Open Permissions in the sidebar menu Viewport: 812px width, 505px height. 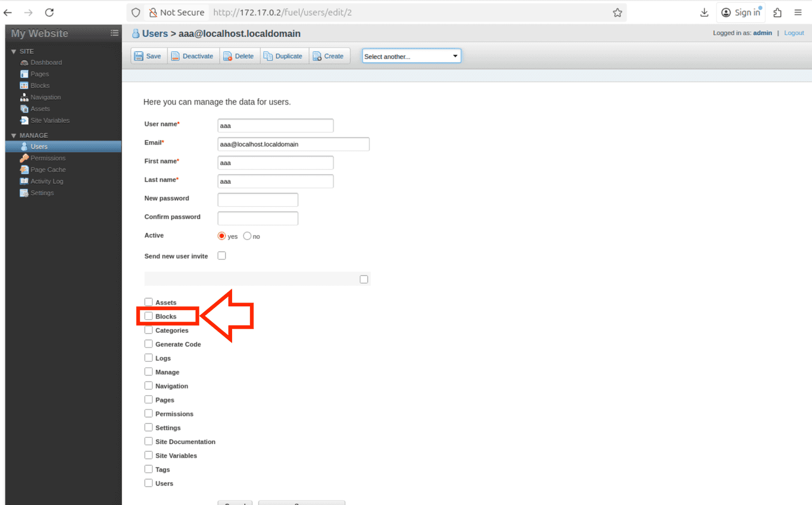coord(48,158)
